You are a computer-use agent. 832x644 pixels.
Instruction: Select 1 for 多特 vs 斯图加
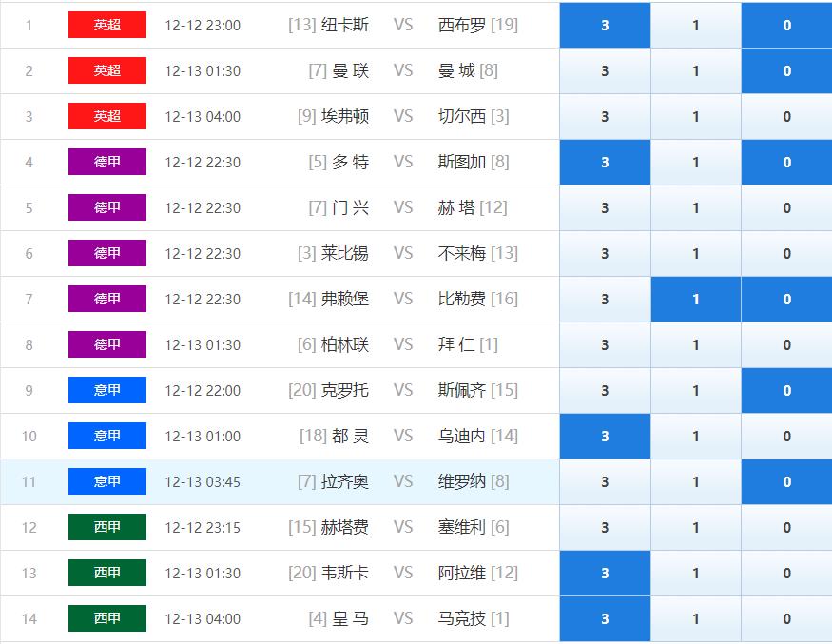tap(696, 162)
